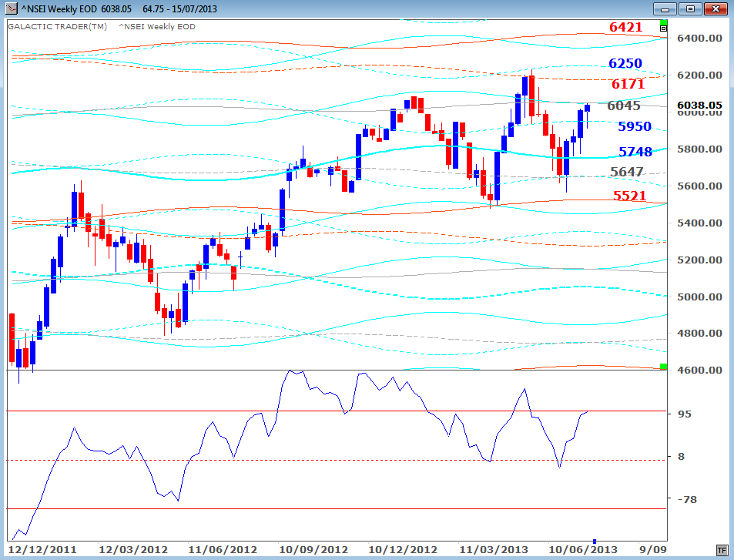Click the indicator level 8 label
This screenshot has width=734, height=560.
click(681, 457)
